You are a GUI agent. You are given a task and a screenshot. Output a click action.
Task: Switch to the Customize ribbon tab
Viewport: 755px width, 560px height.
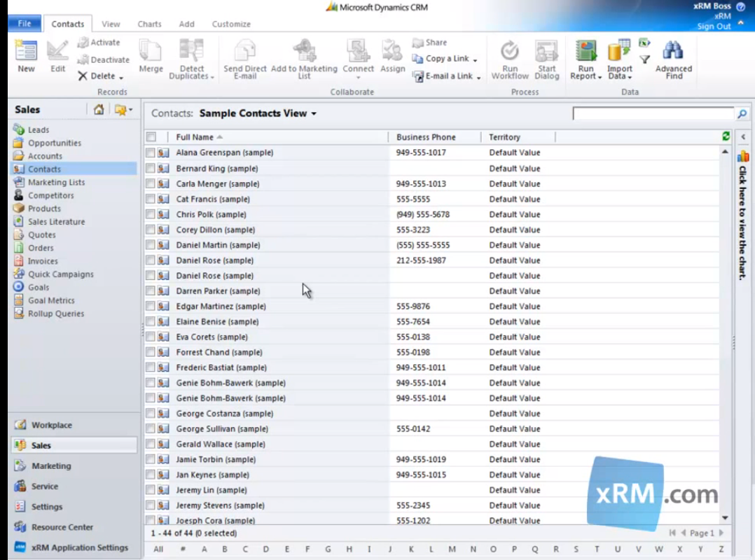(231, 24)
